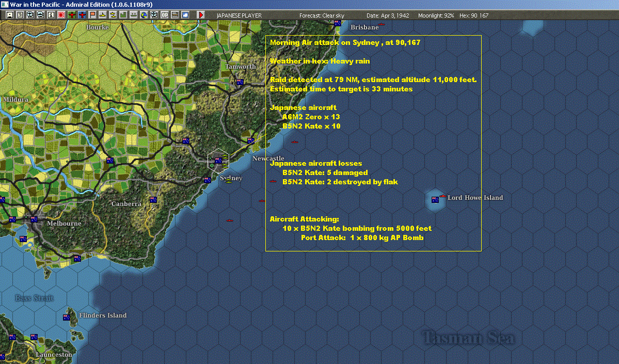Screen dimensions: 619x364
Task: Click the Bourke map label
Action: pyautogui.click(x=98, y=27)
